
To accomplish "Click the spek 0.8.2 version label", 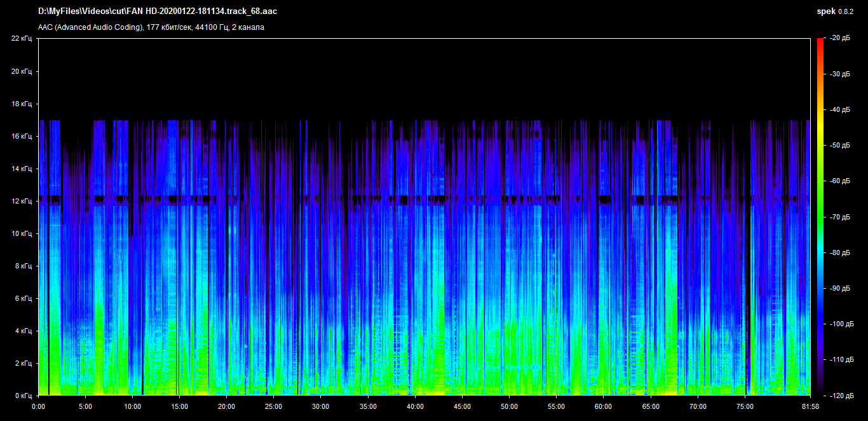I will coord(836,11).
